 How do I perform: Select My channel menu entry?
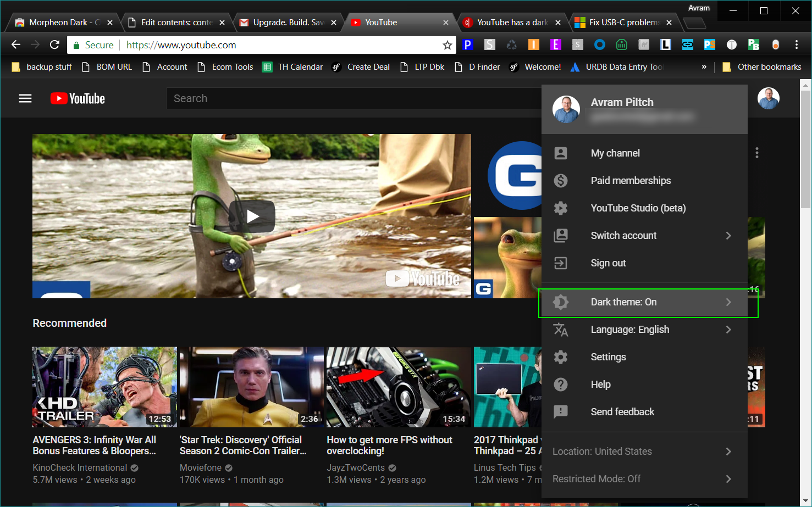pyautogui.click(x=644, y=153)
